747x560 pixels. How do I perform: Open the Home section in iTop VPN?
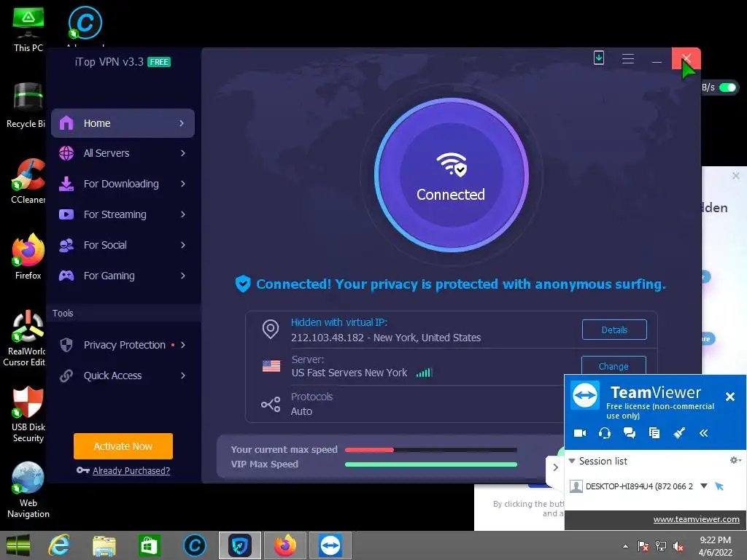pos(123,123)
